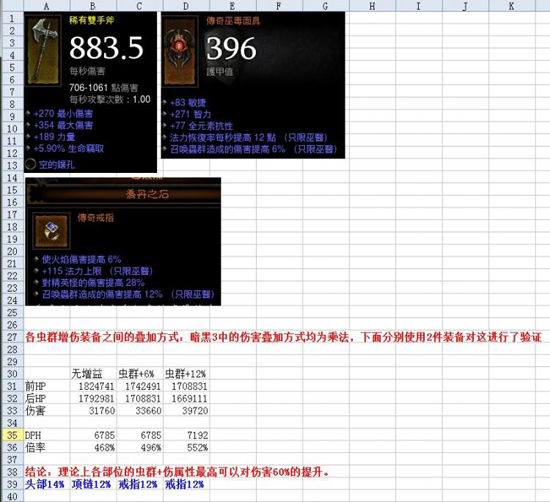550x502 pixels.
Task: Click the 396 armor value
Action: pyautogui.click(x=231, y=48)
